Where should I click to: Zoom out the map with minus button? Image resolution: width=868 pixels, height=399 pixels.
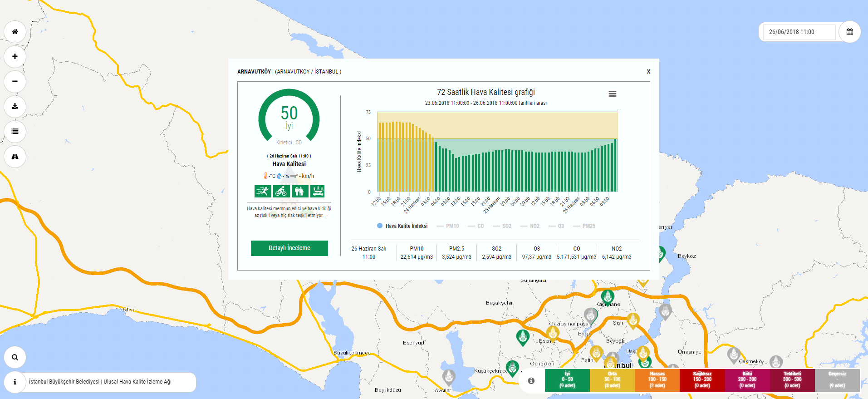click(x=15, y=82)
